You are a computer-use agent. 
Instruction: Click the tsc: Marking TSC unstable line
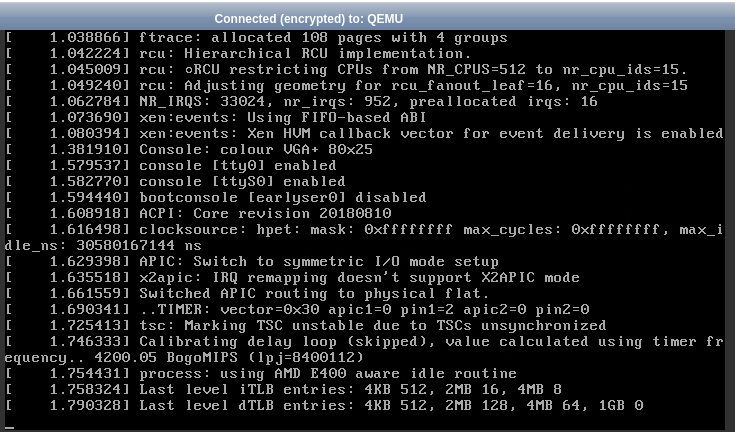point(305,325)
